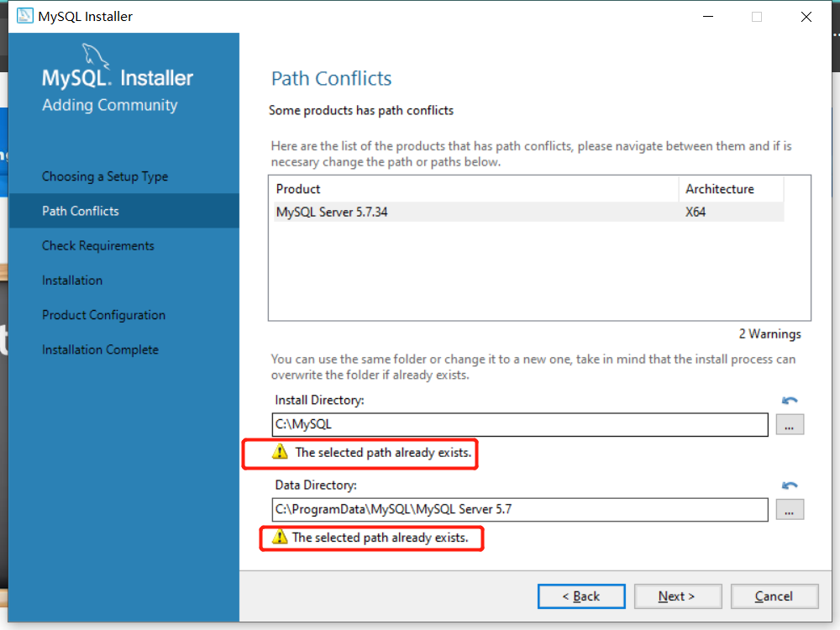840x630 pixels.
Task: Click inside the Install Directory text field
Action: [x=520, y=424]
